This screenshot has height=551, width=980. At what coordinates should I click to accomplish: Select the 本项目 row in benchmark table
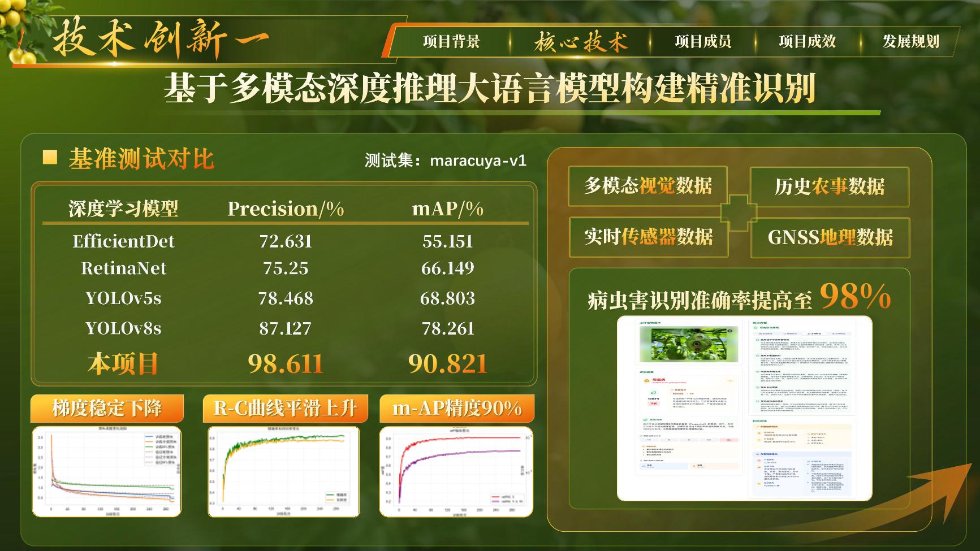point(286,363)
